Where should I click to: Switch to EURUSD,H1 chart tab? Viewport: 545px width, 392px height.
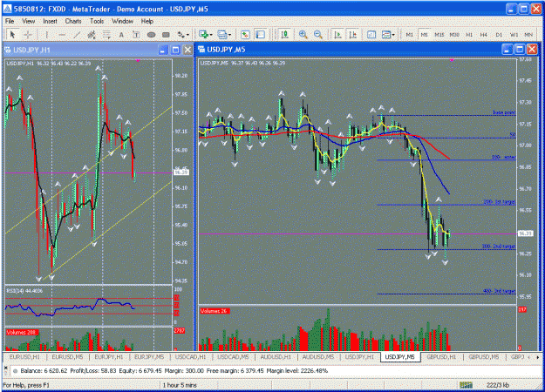click(x=24, y=357)
